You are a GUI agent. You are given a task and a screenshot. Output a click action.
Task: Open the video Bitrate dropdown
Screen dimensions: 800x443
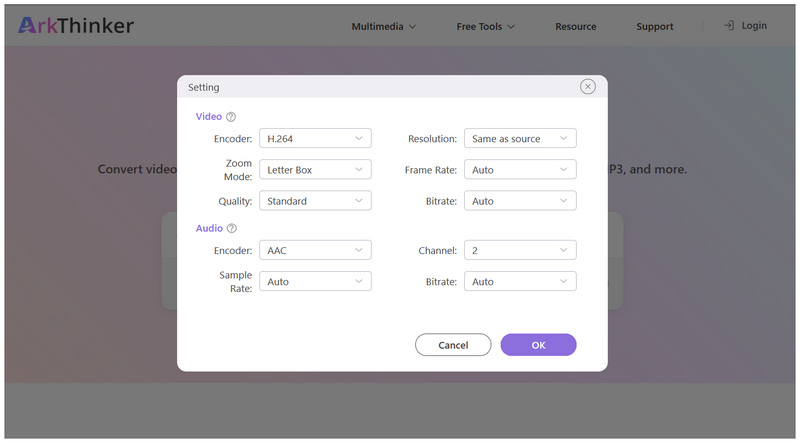click(x=520, y=201)
